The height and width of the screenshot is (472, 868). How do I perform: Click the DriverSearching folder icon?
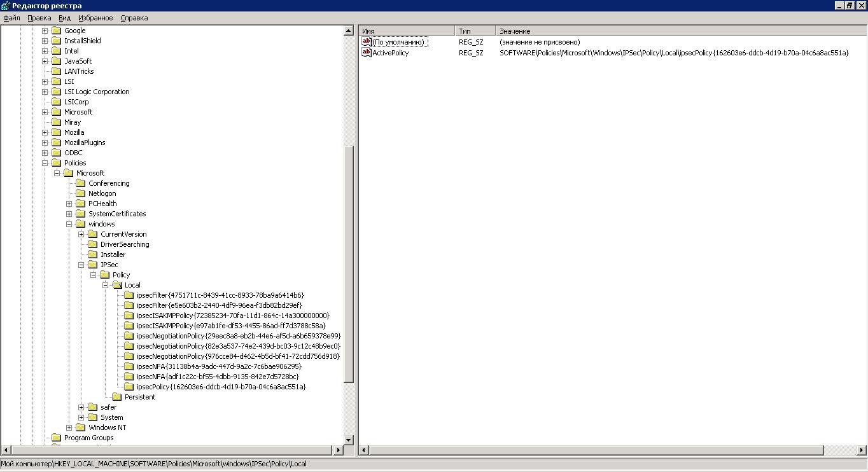click(92, 244)
